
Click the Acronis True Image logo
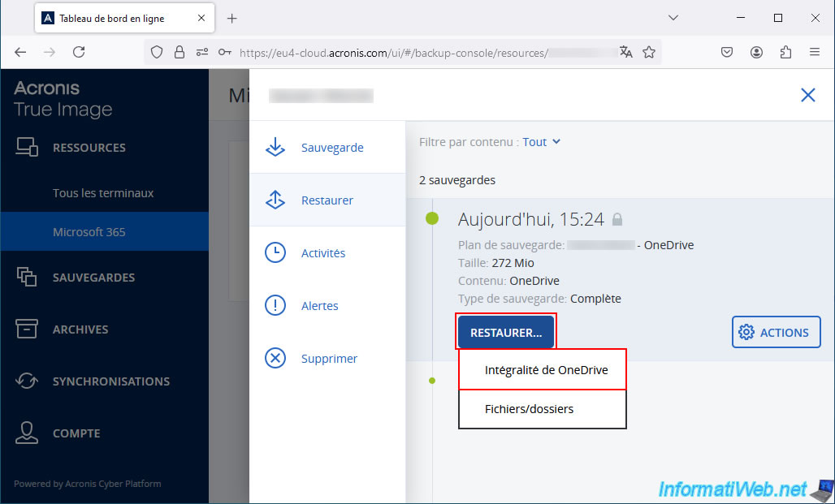(63, 99)
